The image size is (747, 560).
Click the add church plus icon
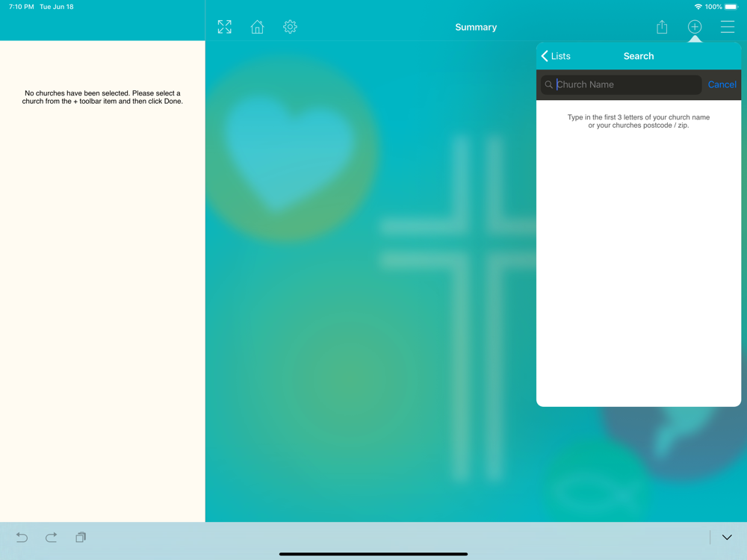(695, 27)
